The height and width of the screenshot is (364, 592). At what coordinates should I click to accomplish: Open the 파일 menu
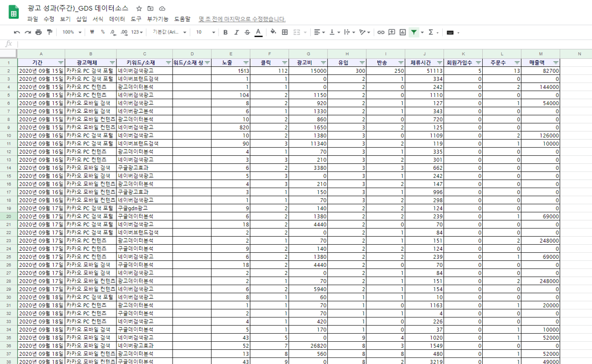click(x=32, y=19)
